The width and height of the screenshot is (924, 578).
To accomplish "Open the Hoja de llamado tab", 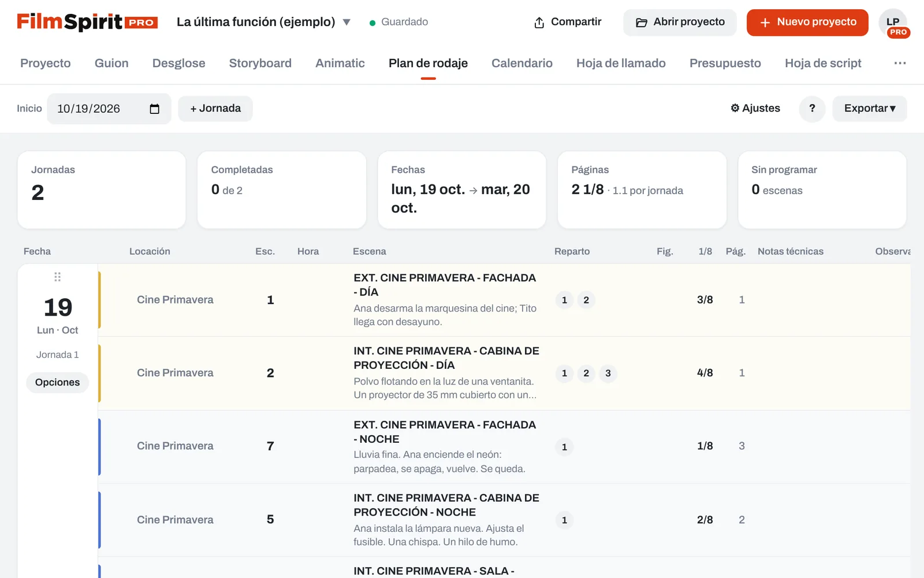I will point(621,63).
